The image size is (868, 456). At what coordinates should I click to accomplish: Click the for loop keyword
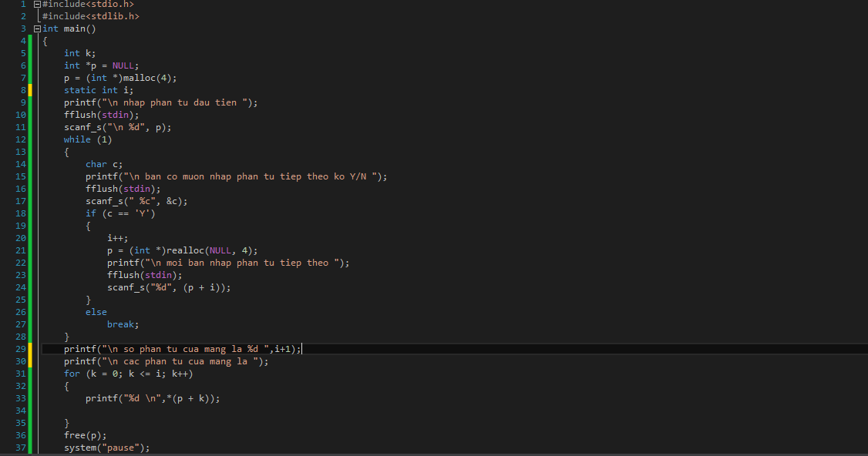point(72,374)
